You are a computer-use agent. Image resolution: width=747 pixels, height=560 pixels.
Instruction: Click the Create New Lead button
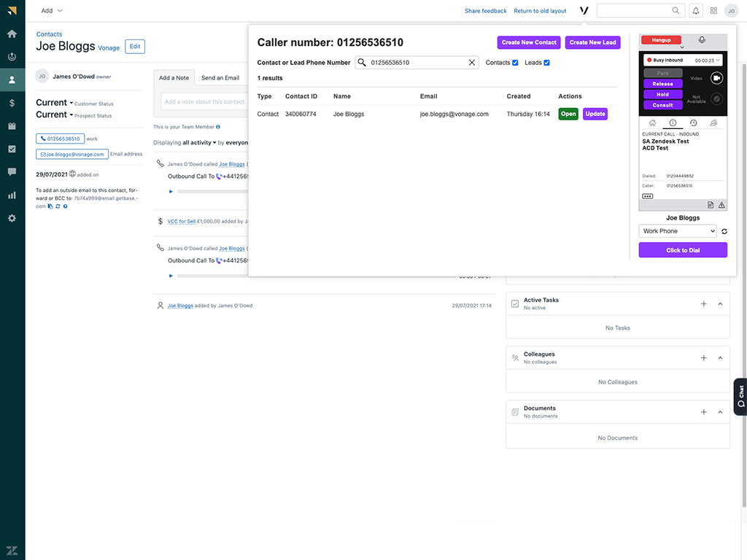(x=592, y=42)
